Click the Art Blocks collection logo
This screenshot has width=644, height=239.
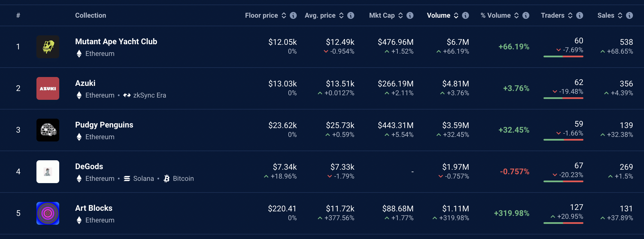[48, 213]
